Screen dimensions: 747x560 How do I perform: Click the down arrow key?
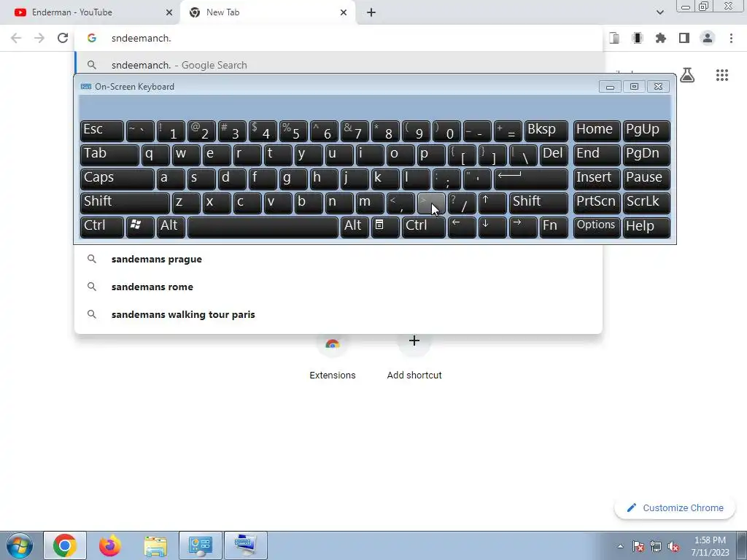click(x=492, y=227)
